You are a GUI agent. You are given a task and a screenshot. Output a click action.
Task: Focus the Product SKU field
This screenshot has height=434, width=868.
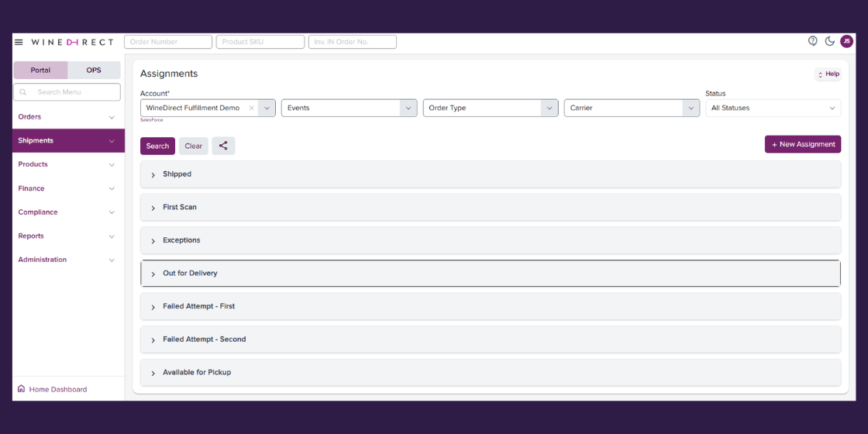point(260,42)
